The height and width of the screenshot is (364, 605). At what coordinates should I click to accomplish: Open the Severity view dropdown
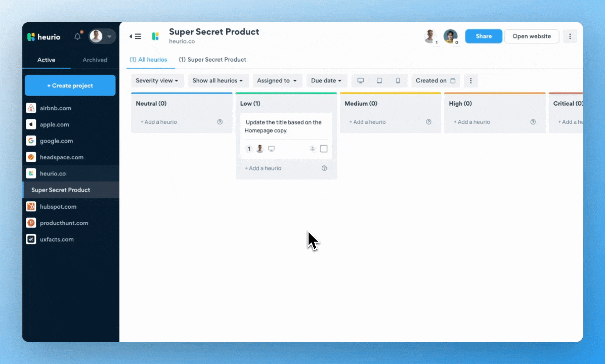157,81
